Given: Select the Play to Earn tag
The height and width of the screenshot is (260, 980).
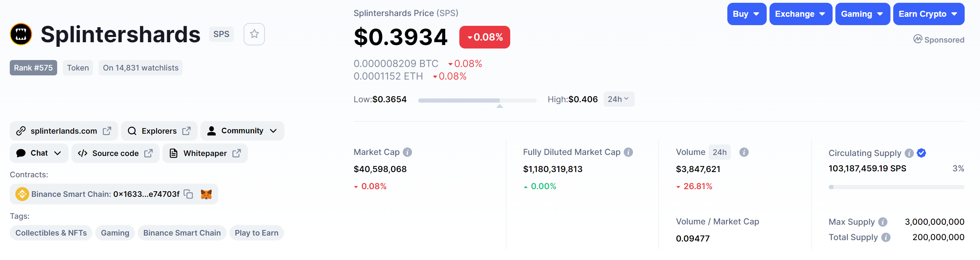Looking at the screenshot, I should [x=257, y=233].
